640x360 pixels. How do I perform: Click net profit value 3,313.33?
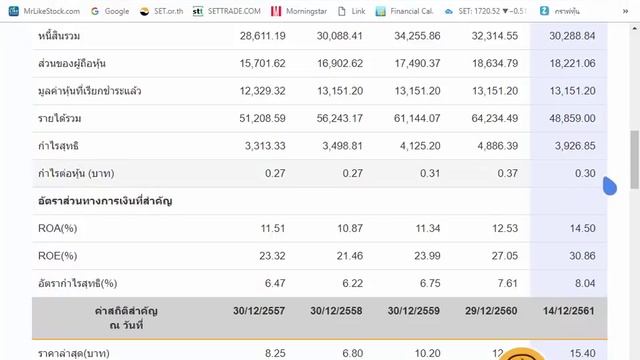click(265, 146)
